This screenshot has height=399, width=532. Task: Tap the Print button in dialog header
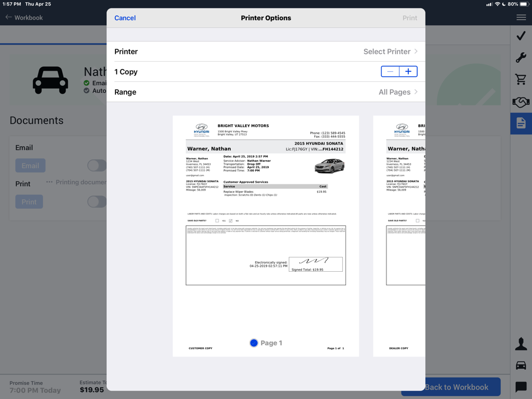tap(409, 18)
